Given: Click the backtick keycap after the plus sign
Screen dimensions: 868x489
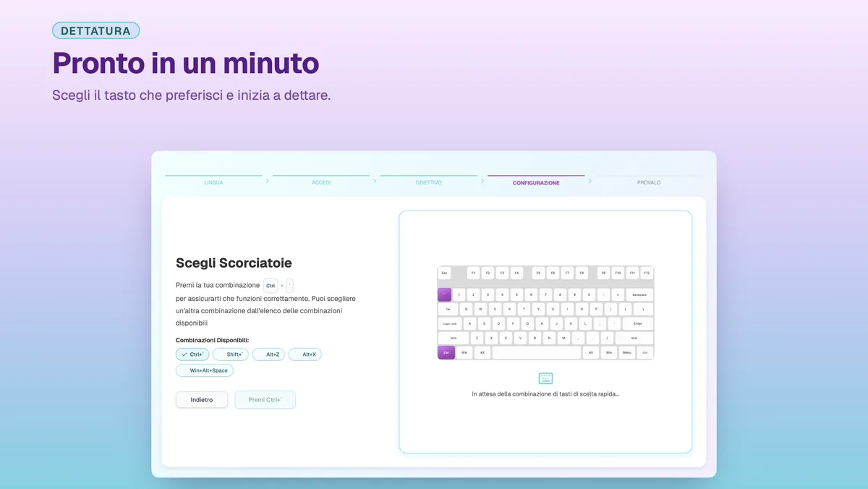Looking at the screenshot, I should [x=289, y=286].
